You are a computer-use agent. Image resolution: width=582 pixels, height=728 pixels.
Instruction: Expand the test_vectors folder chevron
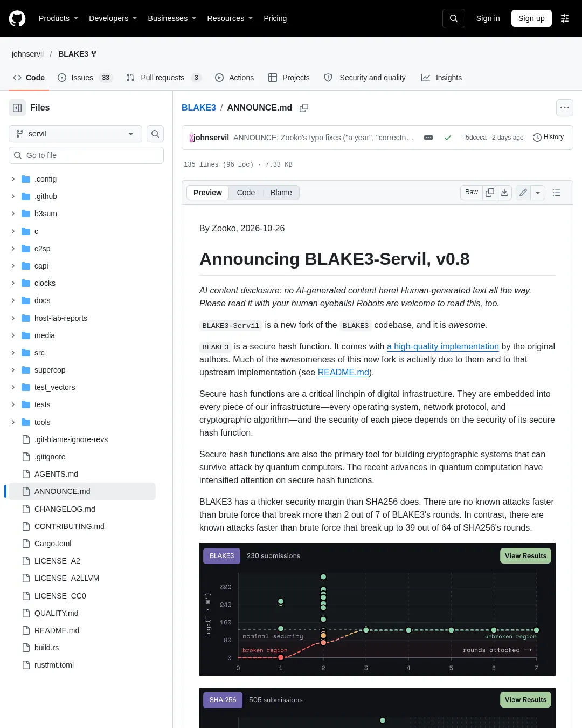[x=13, y=387]
